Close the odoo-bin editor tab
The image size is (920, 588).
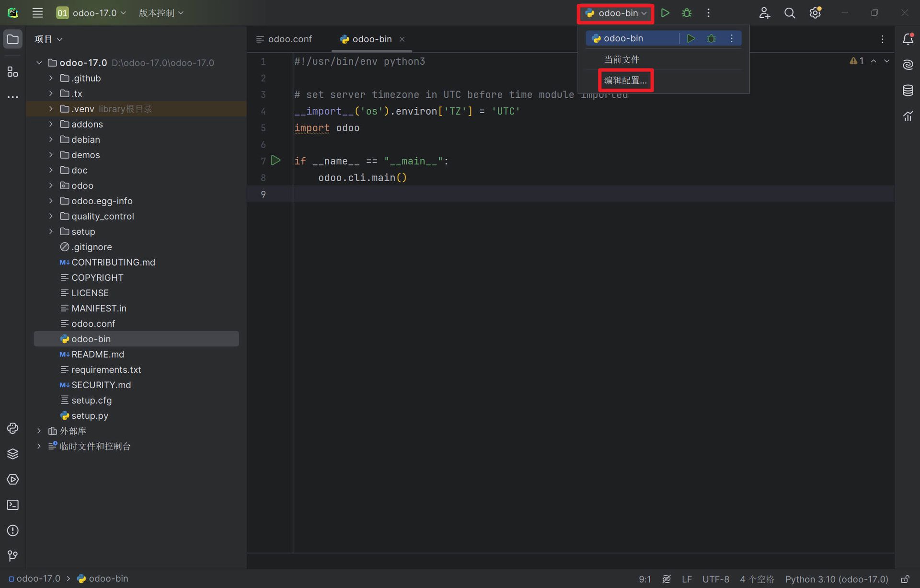[402, 39]
